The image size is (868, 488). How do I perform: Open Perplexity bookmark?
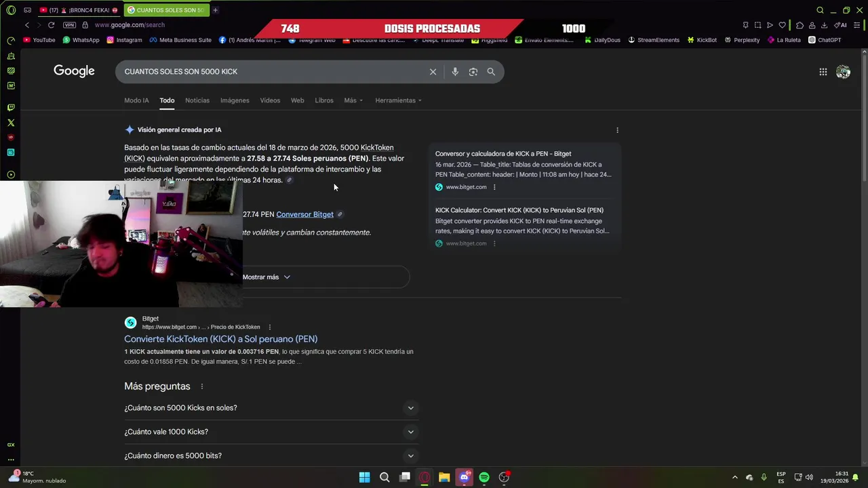pyautogui.click(x=742, y=40)
